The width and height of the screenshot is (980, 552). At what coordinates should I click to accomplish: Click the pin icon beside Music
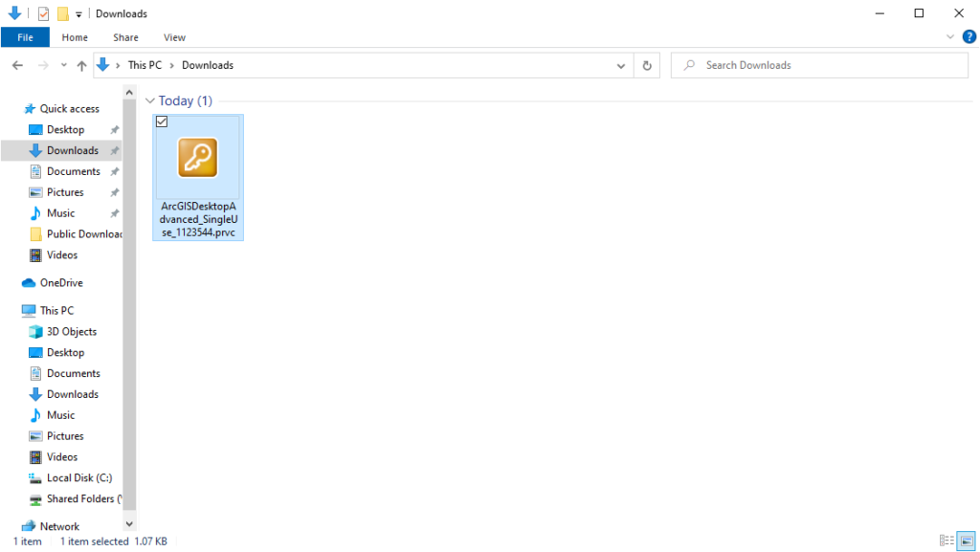115,213
